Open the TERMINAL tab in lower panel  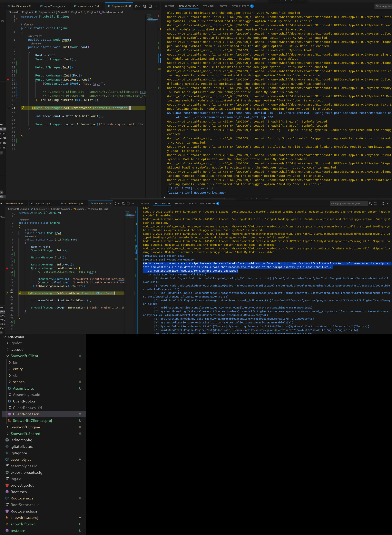coord(180,203)
